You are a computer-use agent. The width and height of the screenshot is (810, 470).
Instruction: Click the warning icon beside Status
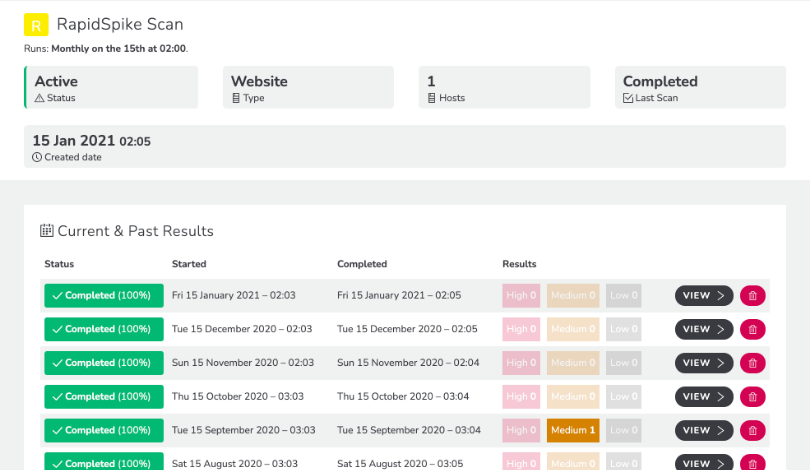coord(39,98)
